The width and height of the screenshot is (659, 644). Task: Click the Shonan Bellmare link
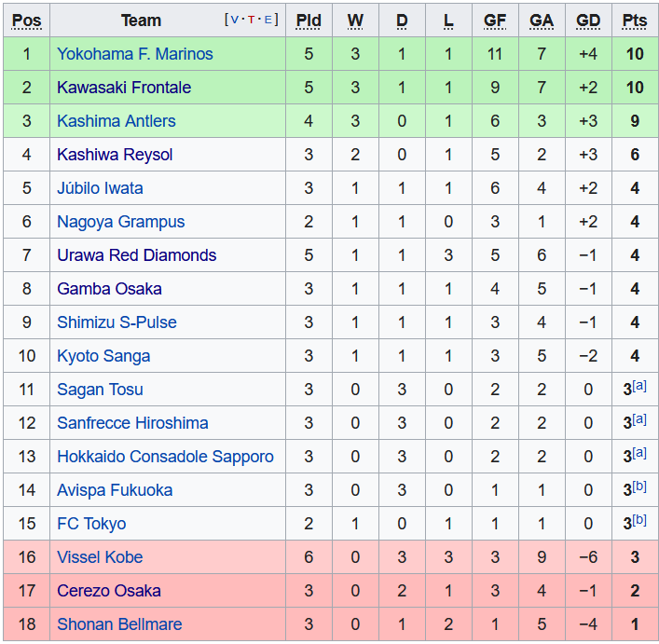(x=119, y=624)
